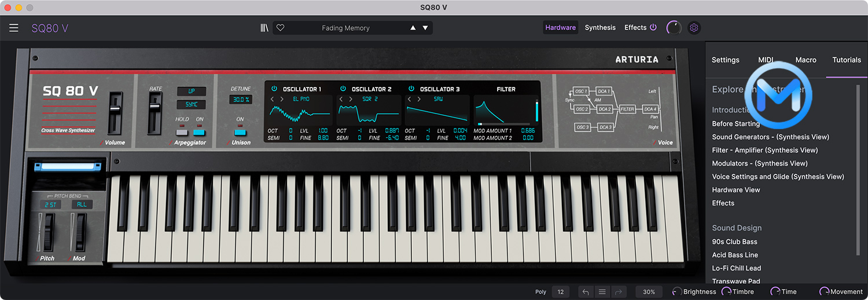
Task: Click the undo arrow in status bar
Action: click(x=586, y=292)
